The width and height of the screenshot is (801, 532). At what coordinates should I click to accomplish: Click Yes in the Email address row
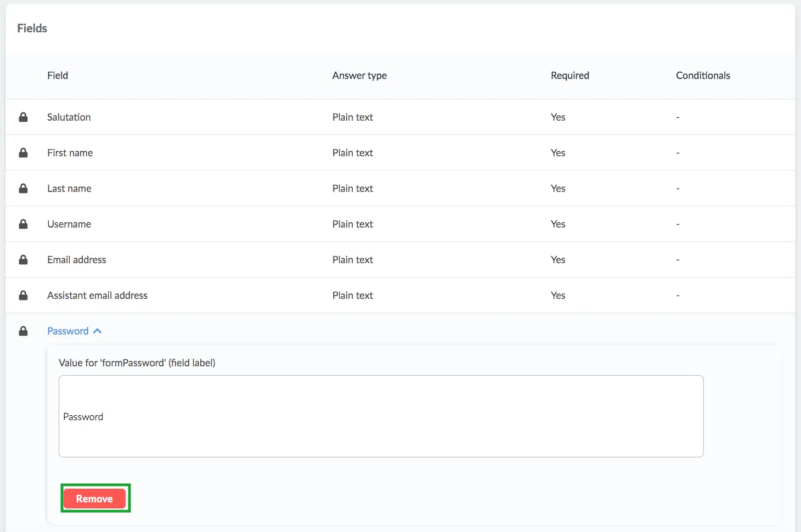(558, 259)
